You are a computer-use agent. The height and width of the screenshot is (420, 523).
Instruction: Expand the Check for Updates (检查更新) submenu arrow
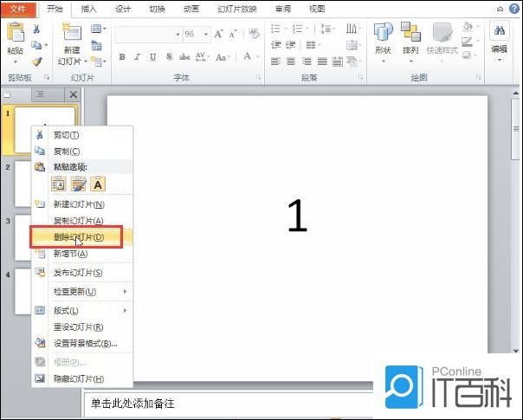coord(125,292)
